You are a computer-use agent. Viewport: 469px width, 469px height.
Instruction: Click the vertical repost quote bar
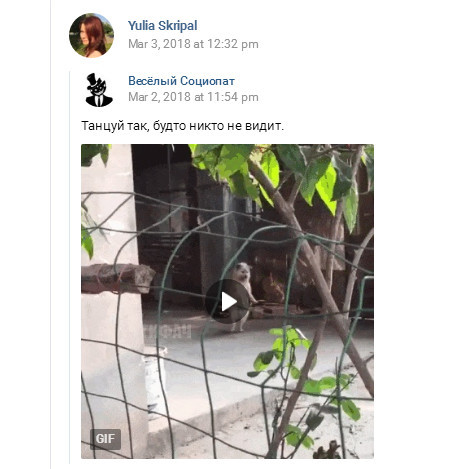(x=70, y=267)
